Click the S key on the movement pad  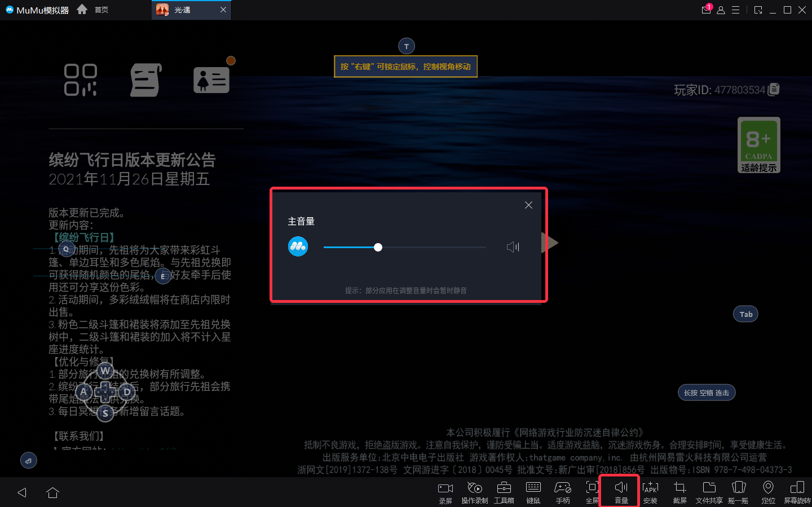click(x=105, y=413)
